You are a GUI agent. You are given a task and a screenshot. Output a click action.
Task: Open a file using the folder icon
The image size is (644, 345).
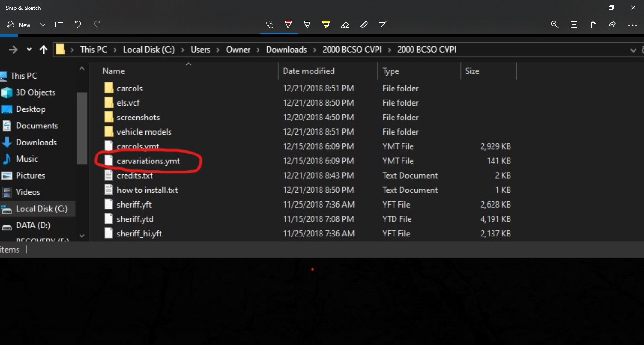pos(59,25)
